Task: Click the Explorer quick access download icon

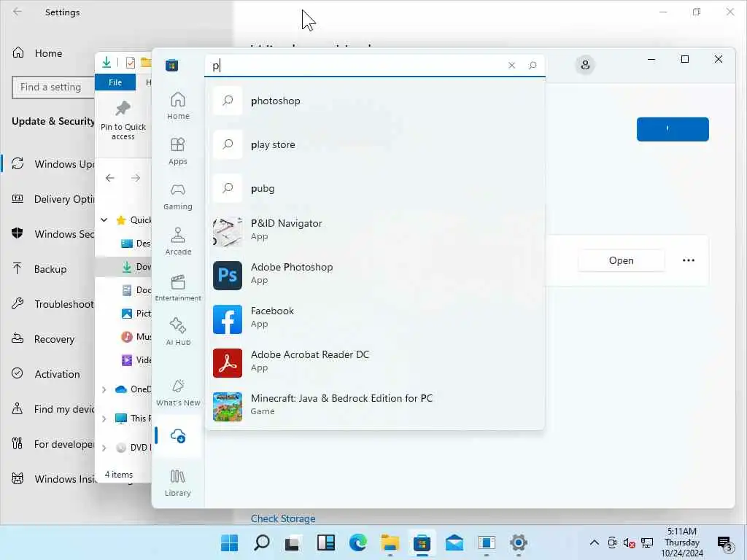Action: 107,63
